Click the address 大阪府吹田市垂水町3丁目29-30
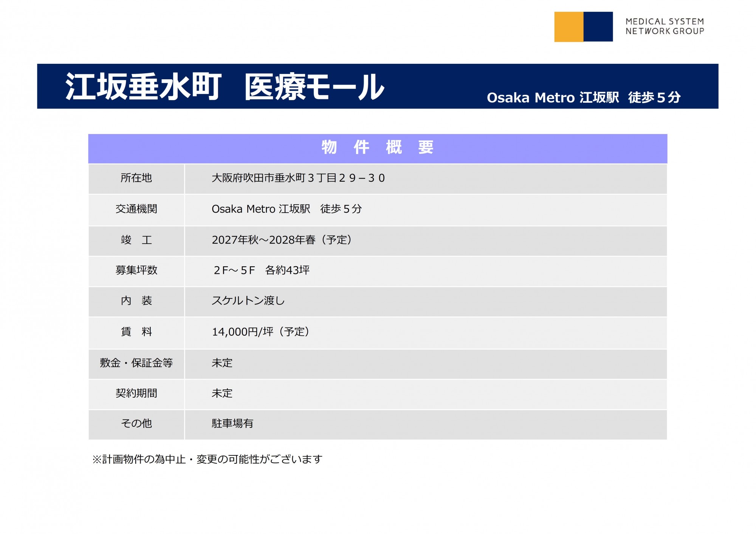756x534 pixels. (x=298, y=178)
